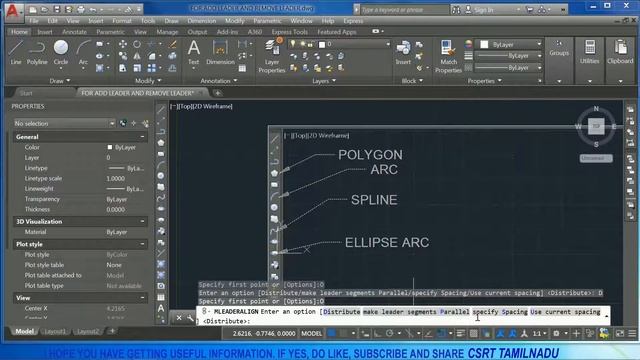
Task: Toggle layer on/off lightbulb in Layers panel
Action: click(293, 44)
